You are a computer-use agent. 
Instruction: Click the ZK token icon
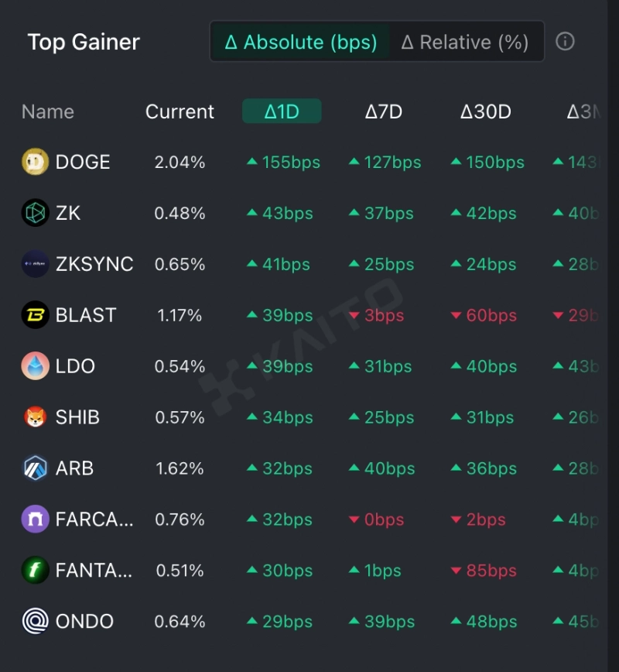click(35, 213)
